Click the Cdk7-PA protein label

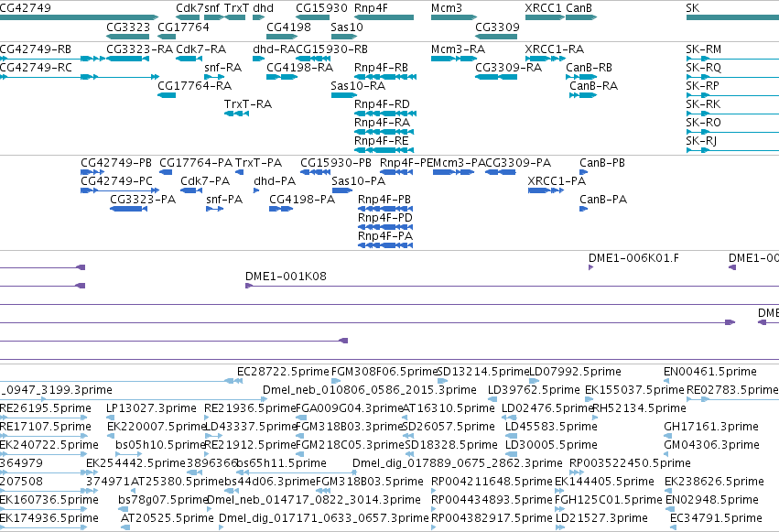(205, 181)
